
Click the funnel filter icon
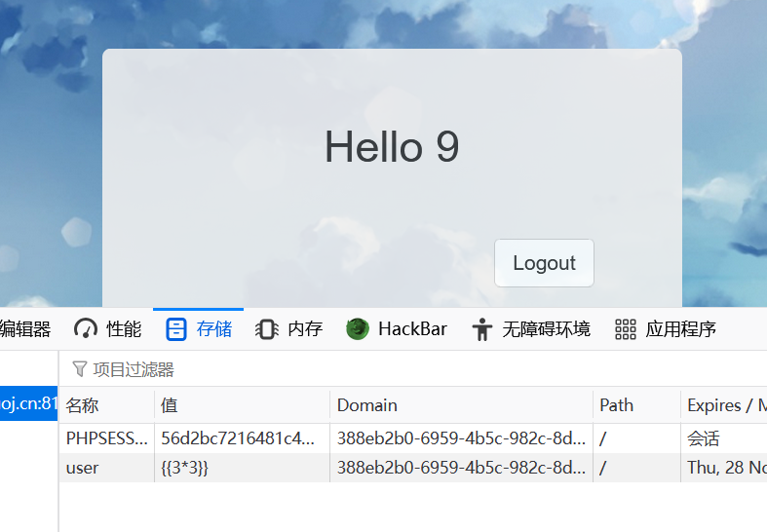79,369
